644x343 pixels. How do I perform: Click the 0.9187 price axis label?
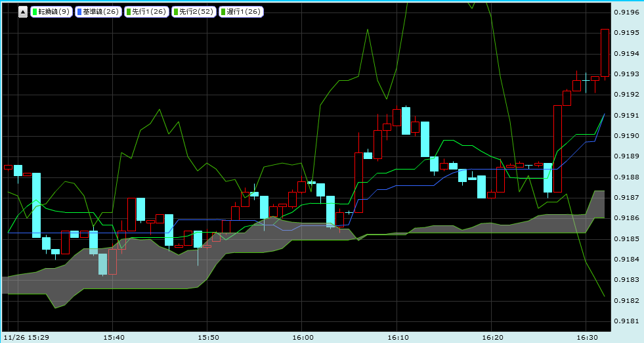(x=627, y=198)
